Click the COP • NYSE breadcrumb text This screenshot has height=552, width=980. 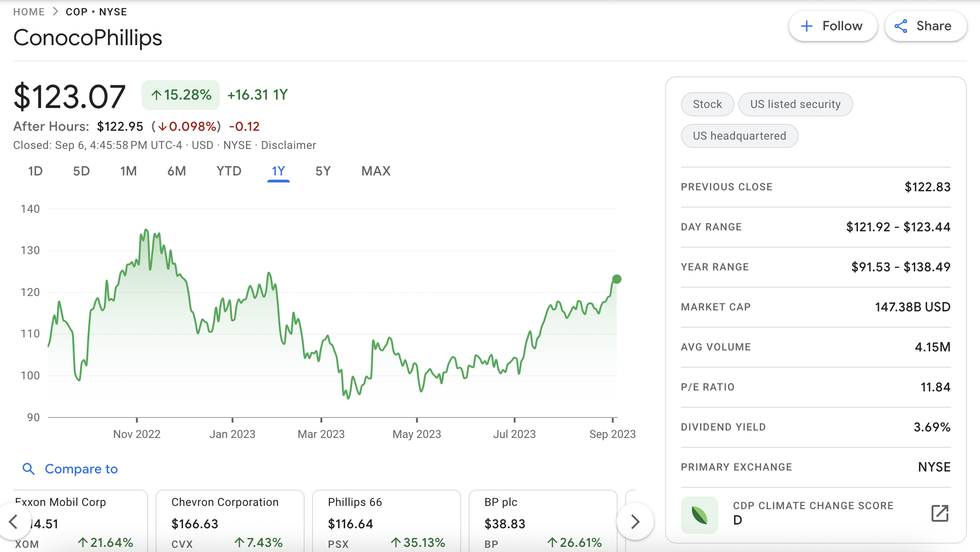(96, 12)
